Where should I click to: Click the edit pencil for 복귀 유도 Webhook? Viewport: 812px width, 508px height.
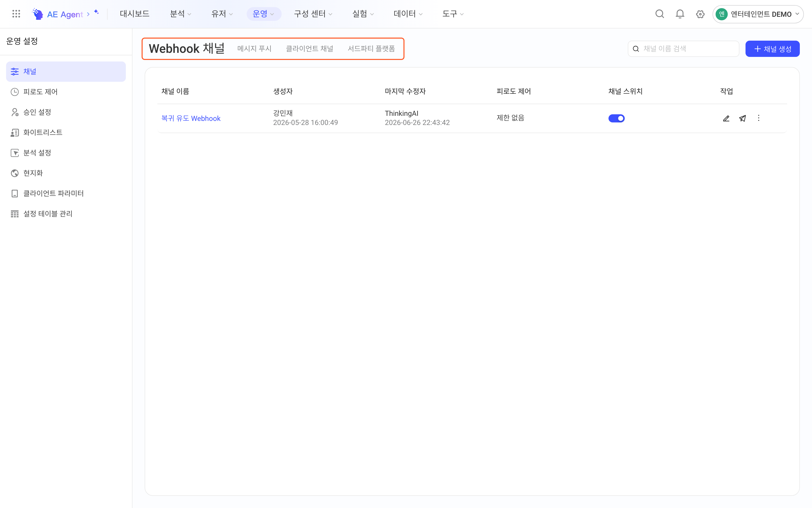click(x=726, y=118)
